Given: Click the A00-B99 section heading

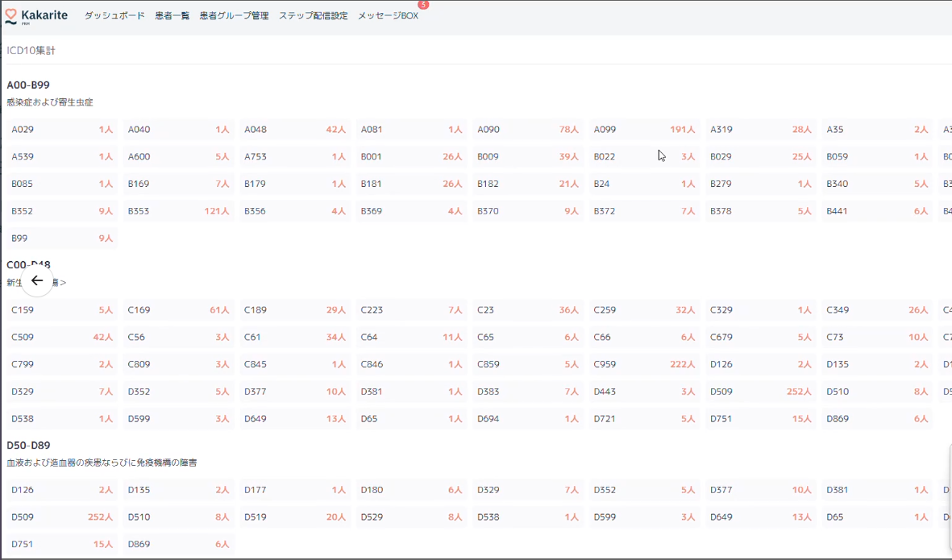Looking at the screenshot, I should [x=28, y=85].
